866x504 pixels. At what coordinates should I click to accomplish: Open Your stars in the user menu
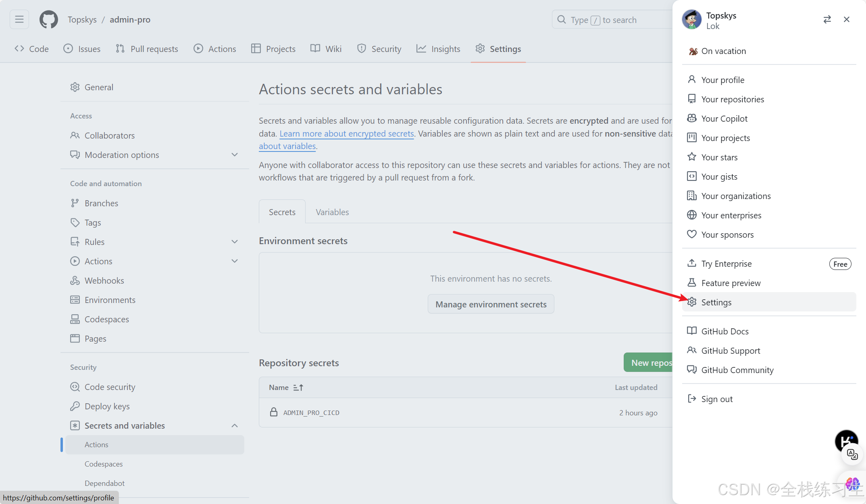(719, 157)
